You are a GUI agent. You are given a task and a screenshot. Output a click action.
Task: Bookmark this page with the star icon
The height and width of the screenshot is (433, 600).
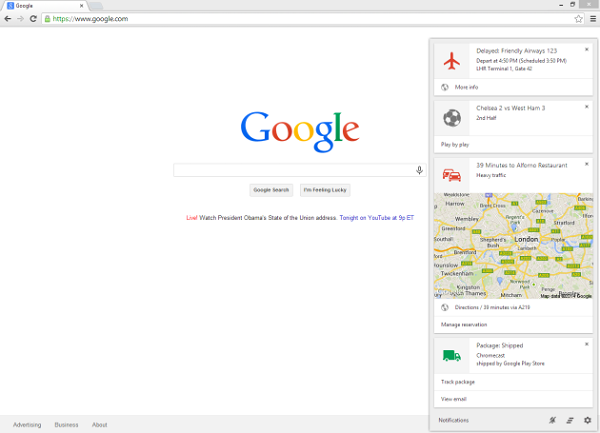(x=579, y=19)
